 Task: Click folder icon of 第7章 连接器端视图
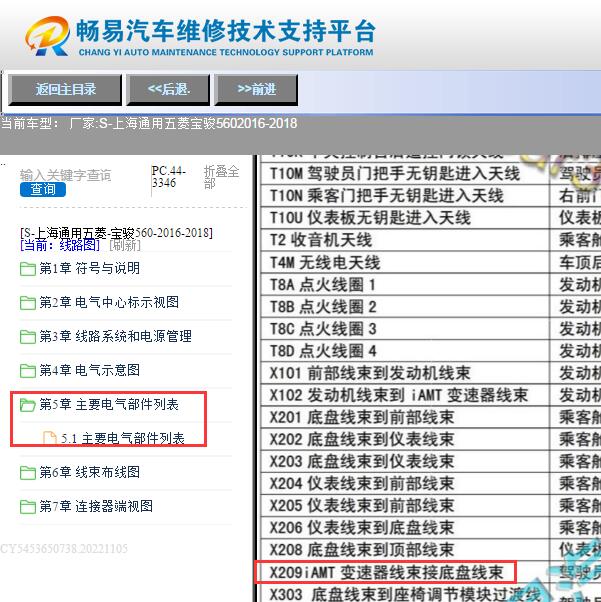pyautogui.click(x=28, y=506)
